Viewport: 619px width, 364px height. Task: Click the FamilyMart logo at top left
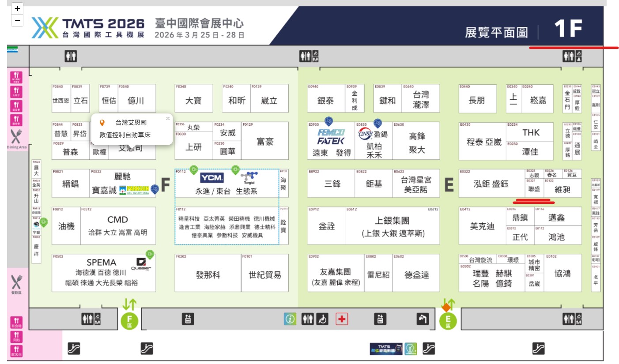tap(12, 50)
